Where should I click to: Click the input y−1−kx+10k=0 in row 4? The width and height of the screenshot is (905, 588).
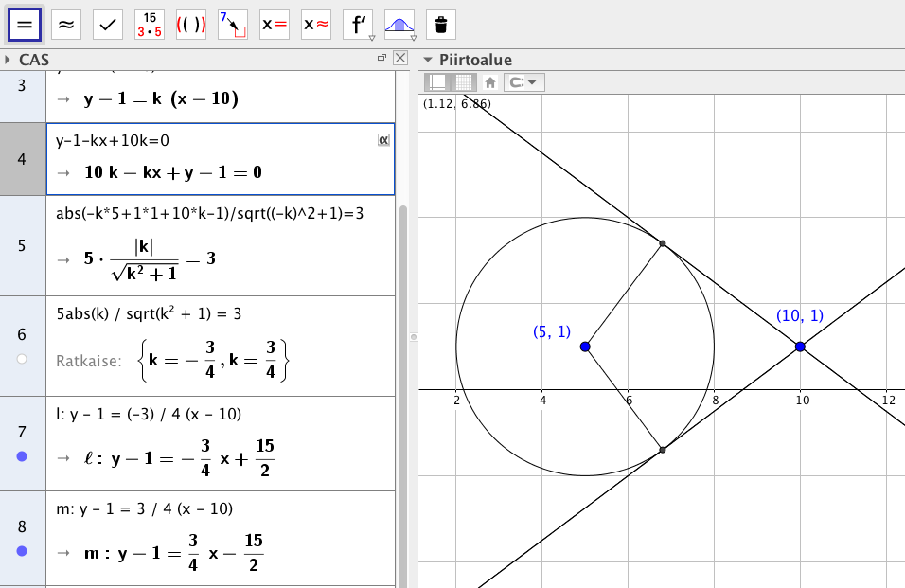pyautogui.click(x=113, y=140)
